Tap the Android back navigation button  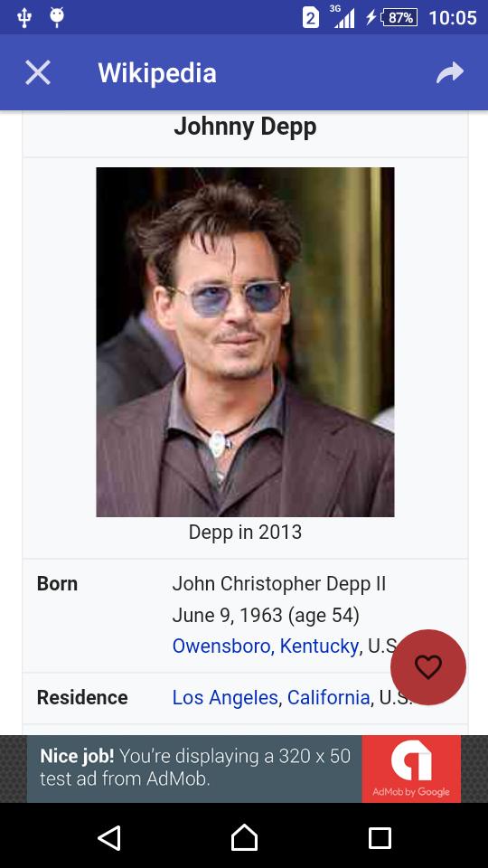pos(109,837)
